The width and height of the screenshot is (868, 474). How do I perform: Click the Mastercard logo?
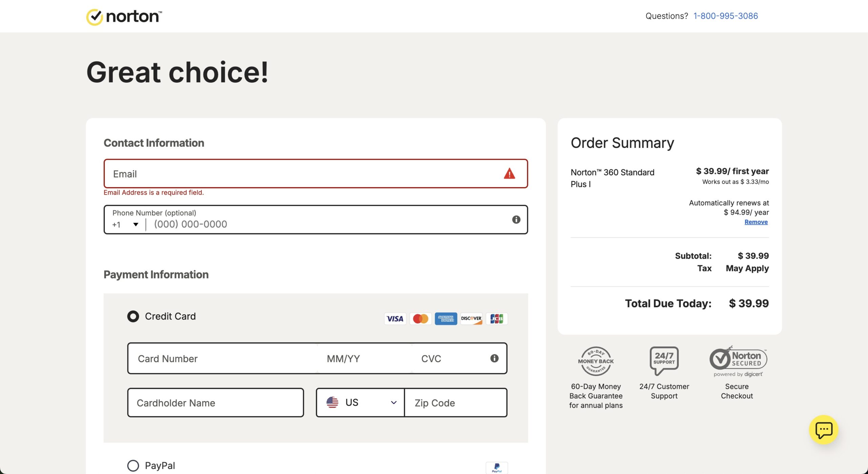click(420, 319)
